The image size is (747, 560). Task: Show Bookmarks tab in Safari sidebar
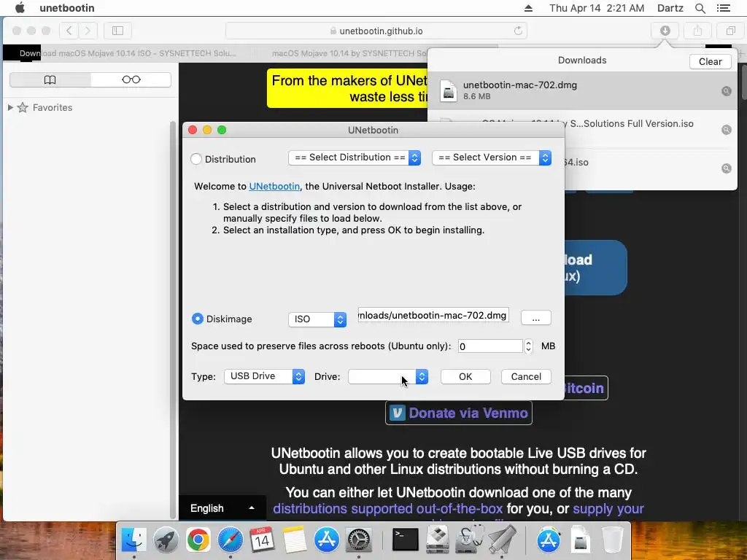(50, 79)
